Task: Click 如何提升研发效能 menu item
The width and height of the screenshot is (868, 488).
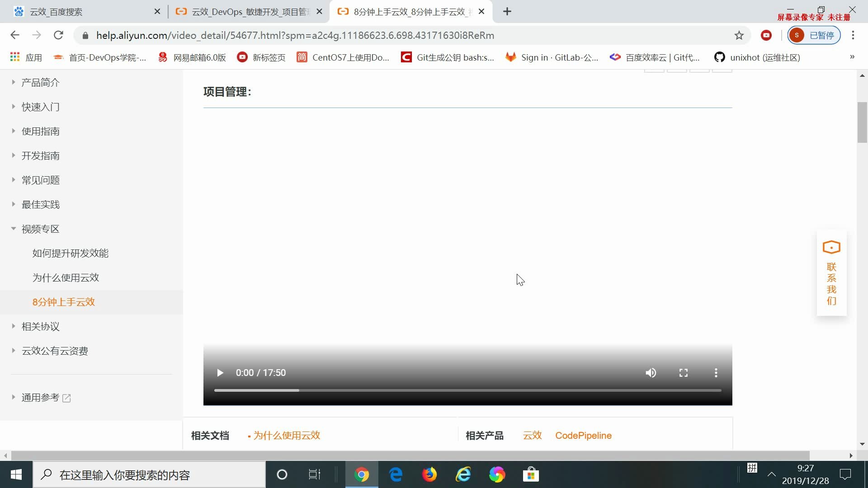Action: 71,253
